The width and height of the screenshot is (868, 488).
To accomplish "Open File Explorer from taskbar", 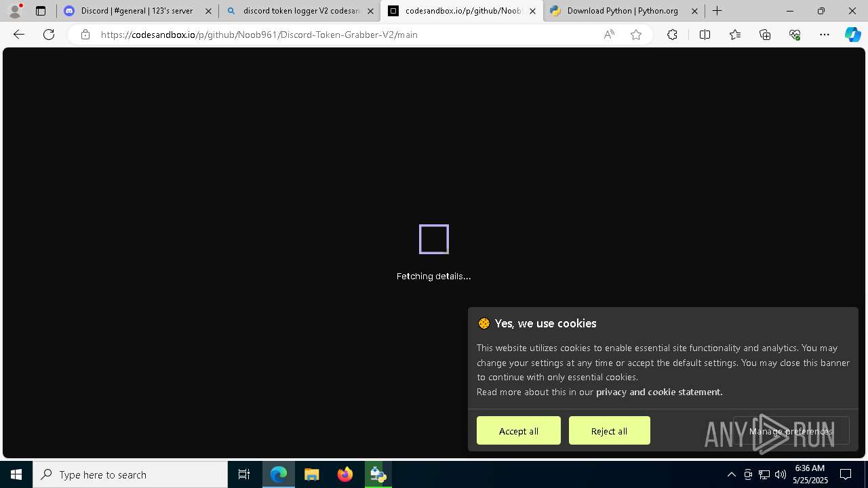I will click(x=312, y=474).
